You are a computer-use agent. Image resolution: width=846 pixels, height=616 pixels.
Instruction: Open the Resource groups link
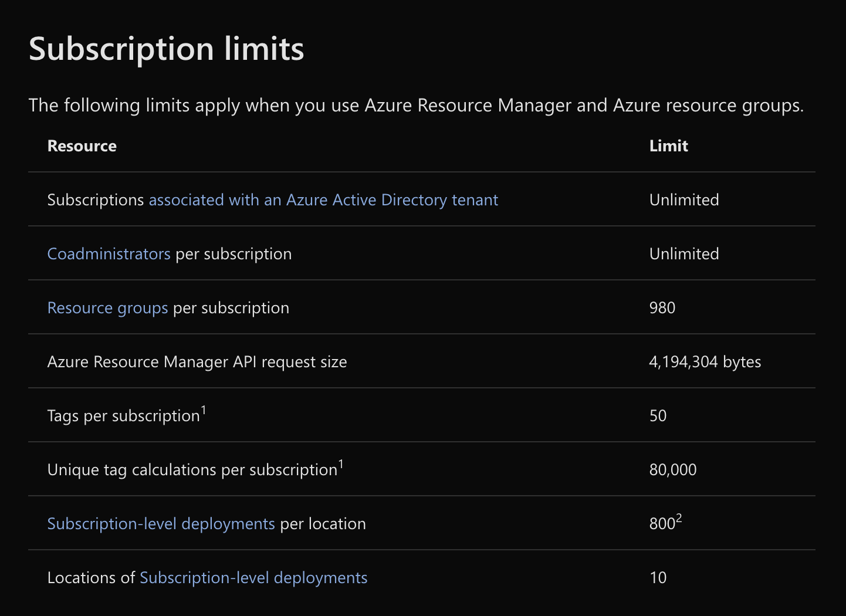click(x=108, y=308)
